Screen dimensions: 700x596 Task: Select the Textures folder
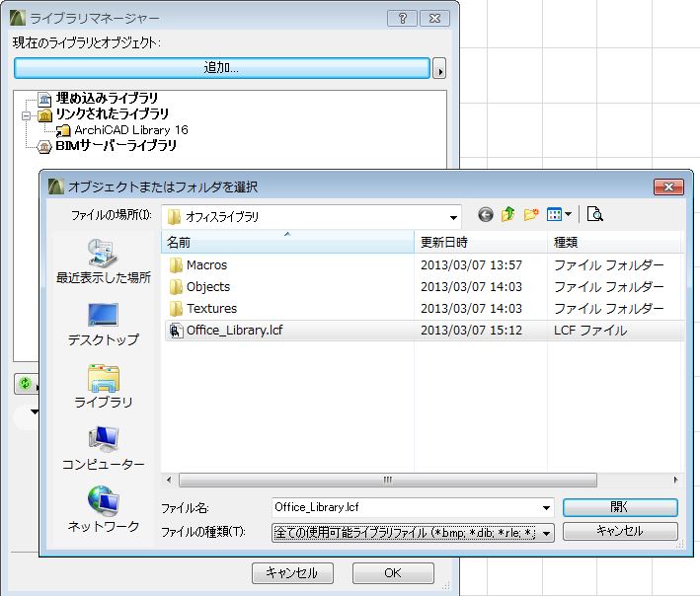tap(211, 309)
